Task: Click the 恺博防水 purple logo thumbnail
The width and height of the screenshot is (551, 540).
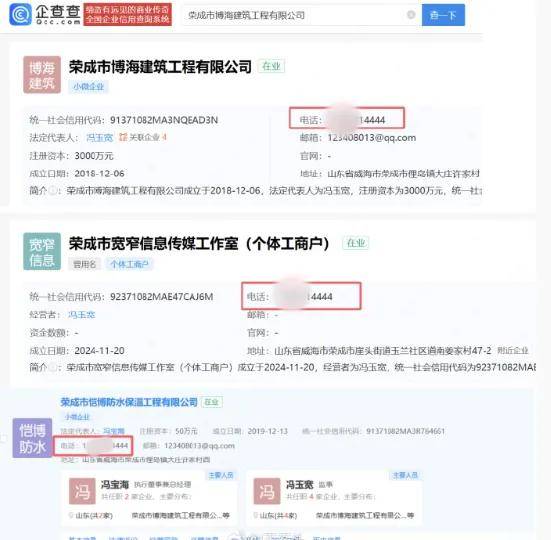Action: pyautogui.click(x=32, y=438)
